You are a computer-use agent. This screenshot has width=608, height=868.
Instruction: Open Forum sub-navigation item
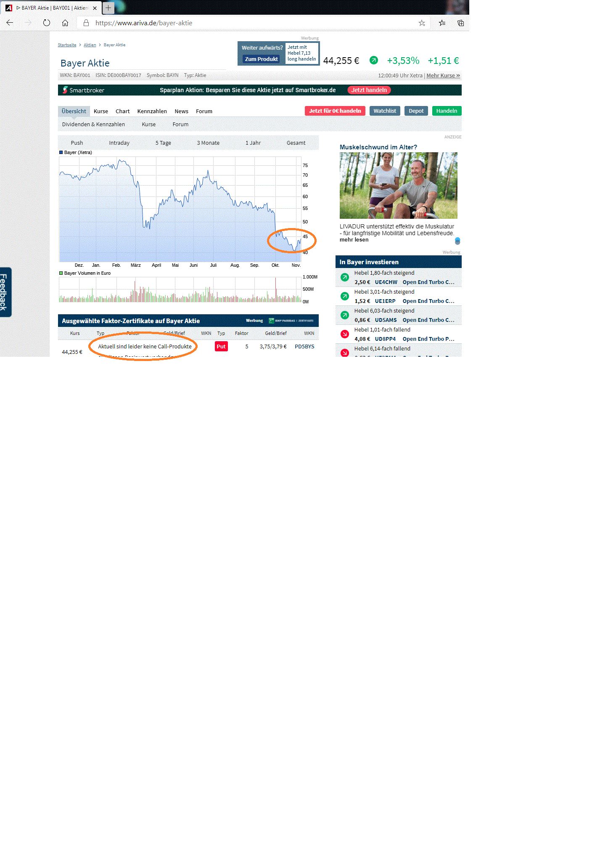click(x=180, y=124)
